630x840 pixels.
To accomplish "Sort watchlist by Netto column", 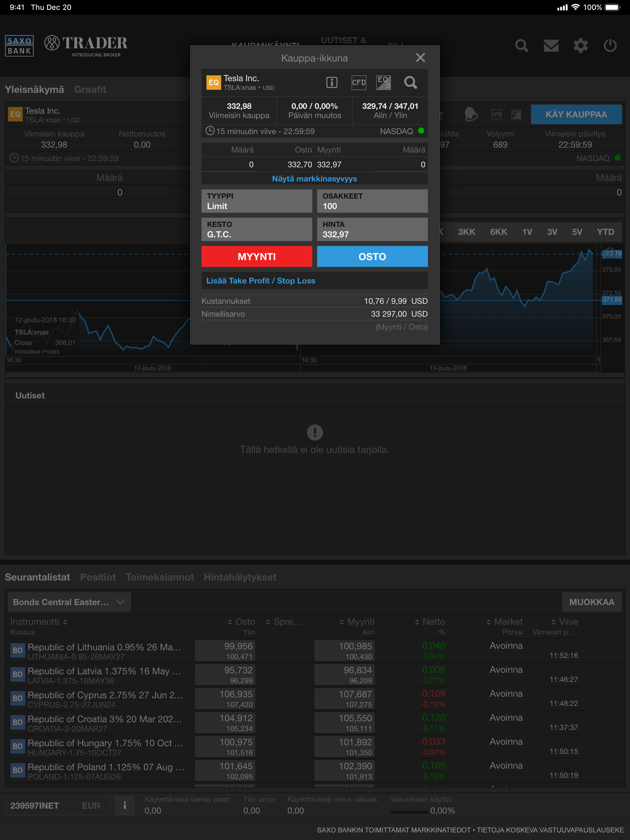I will point(430,622).
